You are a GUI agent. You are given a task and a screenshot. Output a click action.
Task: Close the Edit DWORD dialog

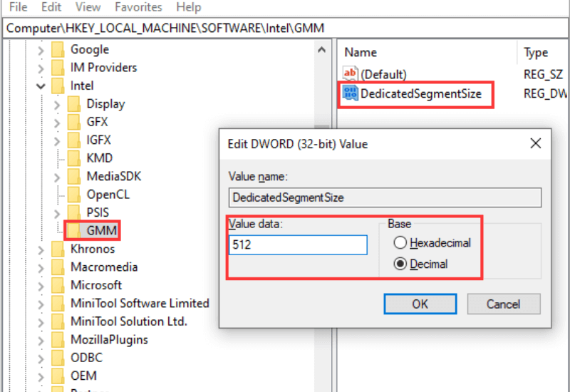[x=536, y=143]
